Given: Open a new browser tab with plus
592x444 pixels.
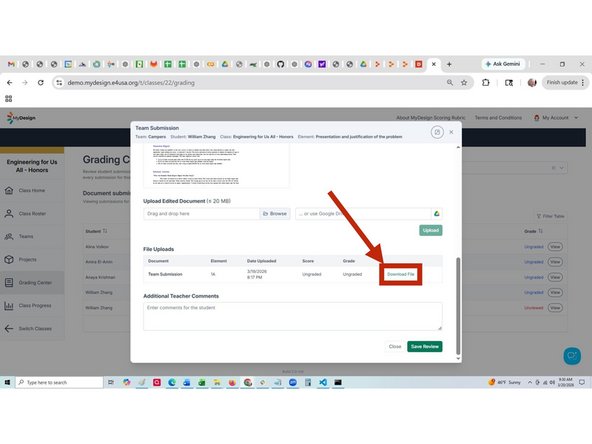Looking at the screenshot, I should (449, 64).
